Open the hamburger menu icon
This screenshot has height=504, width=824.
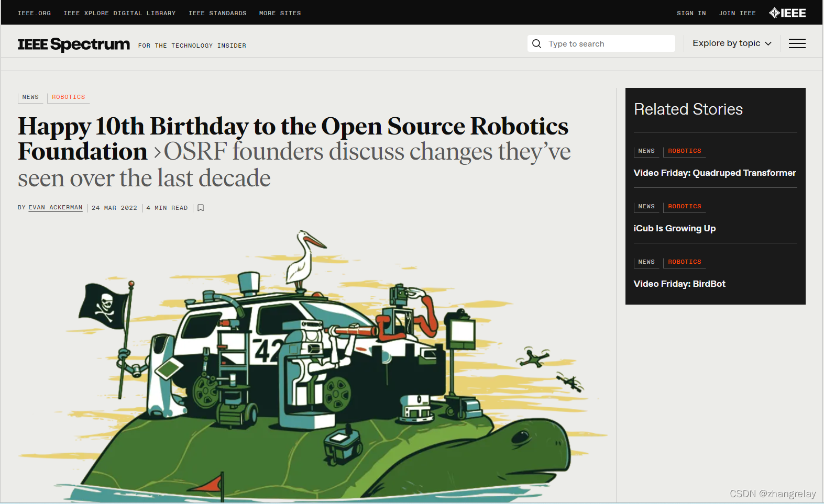(797, 43)
